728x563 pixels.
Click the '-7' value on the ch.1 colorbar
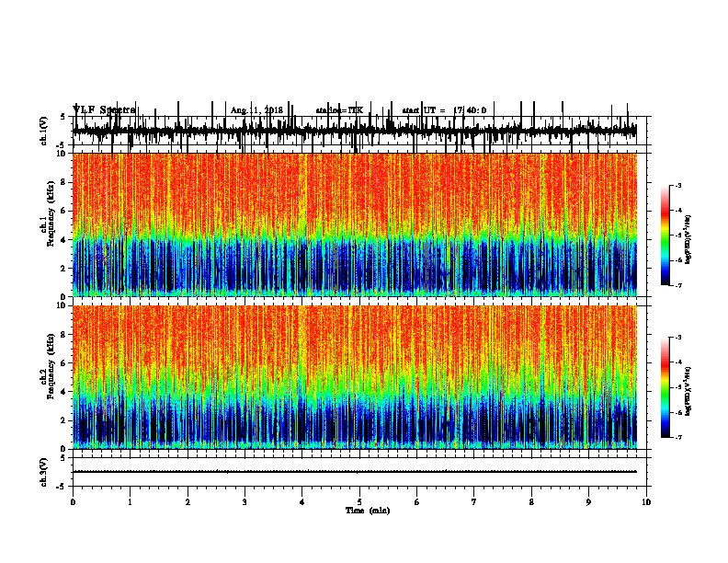[678, 285]
